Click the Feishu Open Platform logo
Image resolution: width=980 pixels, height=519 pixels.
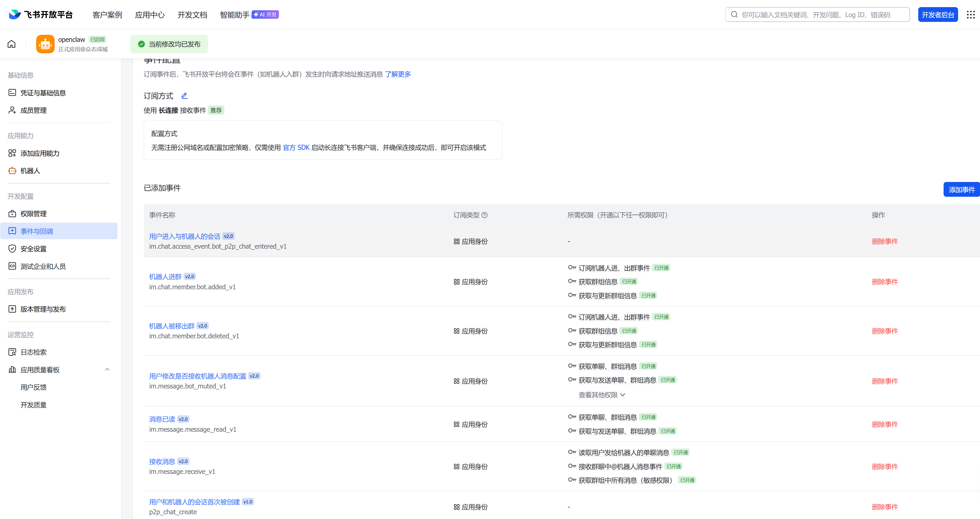coord(41,15)
